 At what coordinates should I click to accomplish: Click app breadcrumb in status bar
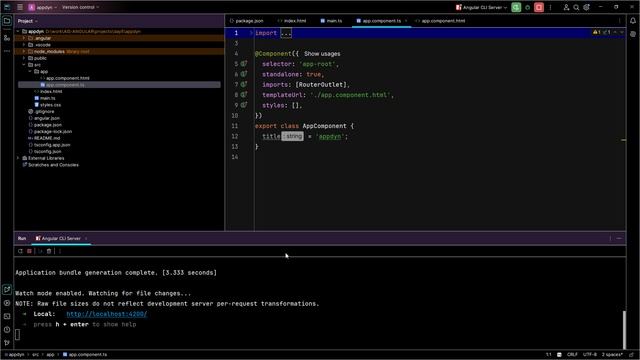pyautogui.click(x=50, y=355)
